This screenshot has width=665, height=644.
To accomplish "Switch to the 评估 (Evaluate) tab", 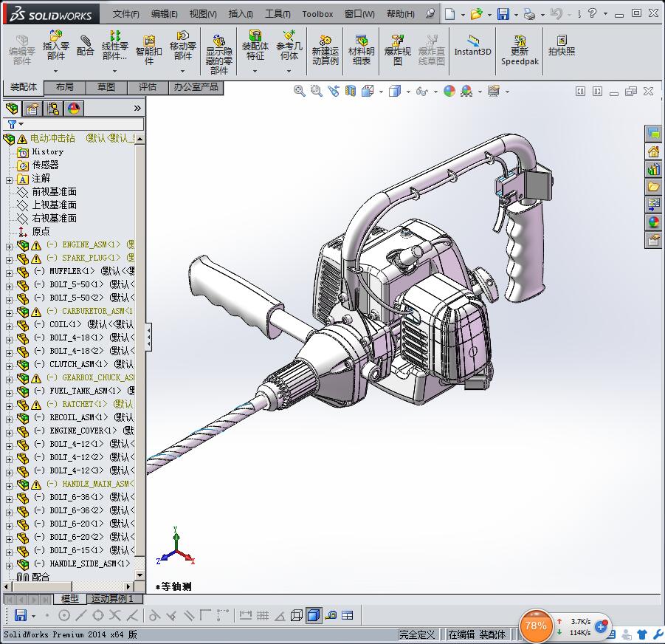I will tap(148, 87).
